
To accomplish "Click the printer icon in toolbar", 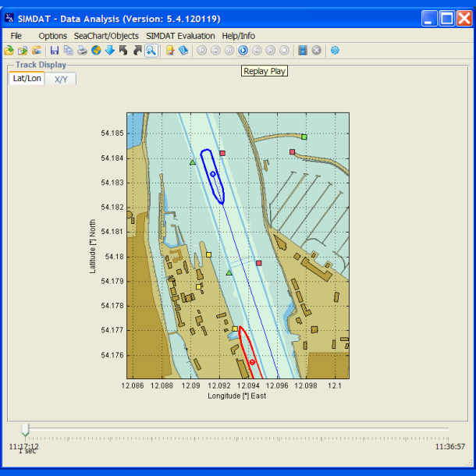I will coord(82,51).
